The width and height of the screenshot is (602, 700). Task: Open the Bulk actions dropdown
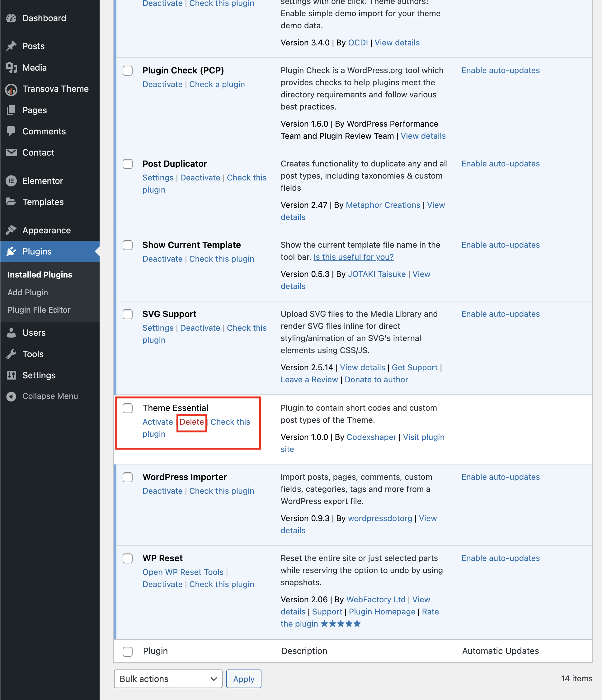pos(168,679)
